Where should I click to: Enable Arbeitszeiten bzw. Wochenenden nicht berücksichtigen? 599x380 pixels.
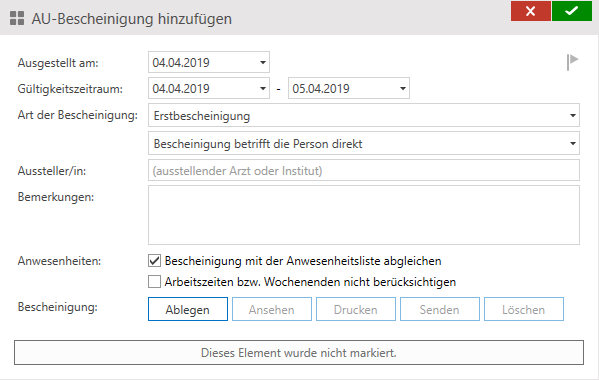click(x=154, y=282)
